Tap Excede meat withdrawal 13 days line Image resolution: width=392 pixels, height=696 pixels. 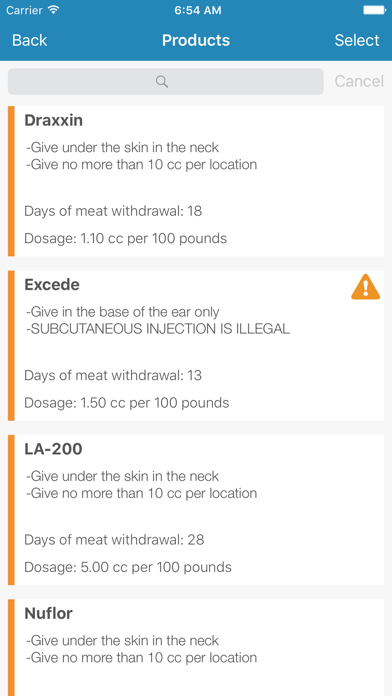[113, 376]
